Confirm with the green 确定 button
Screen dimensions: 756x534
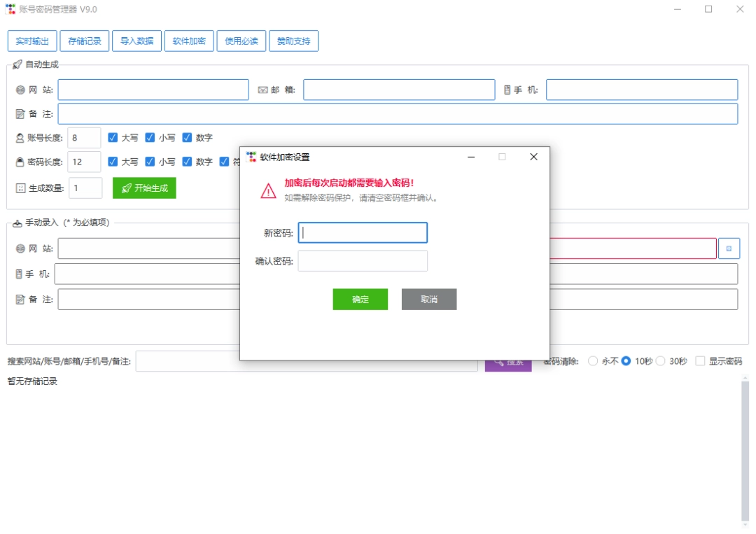360,300
